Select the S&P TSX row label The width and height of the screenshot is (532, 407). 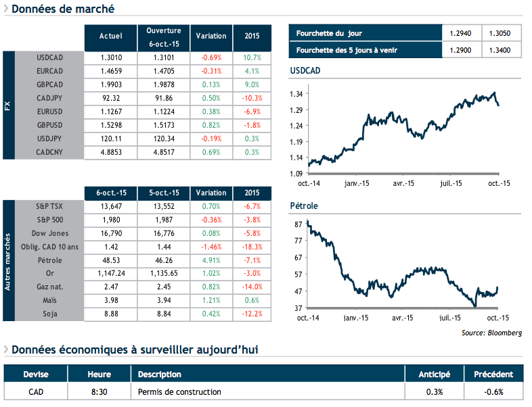tap(49, 205)
